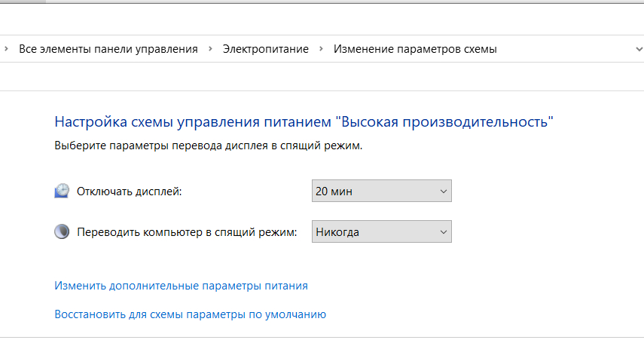Click the arrow on the Никогда combo box
The image size is (644, 340).
click(443, 232)
